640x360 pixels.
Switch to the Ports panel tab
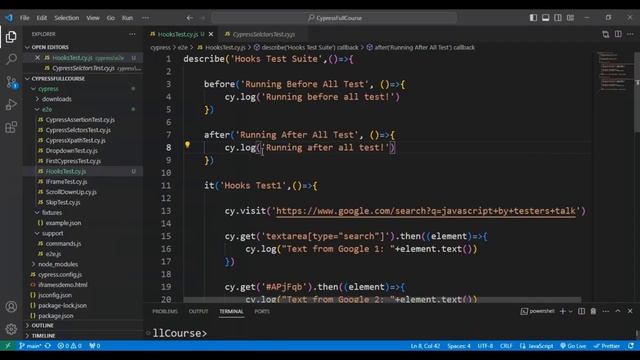click(262, 311)
